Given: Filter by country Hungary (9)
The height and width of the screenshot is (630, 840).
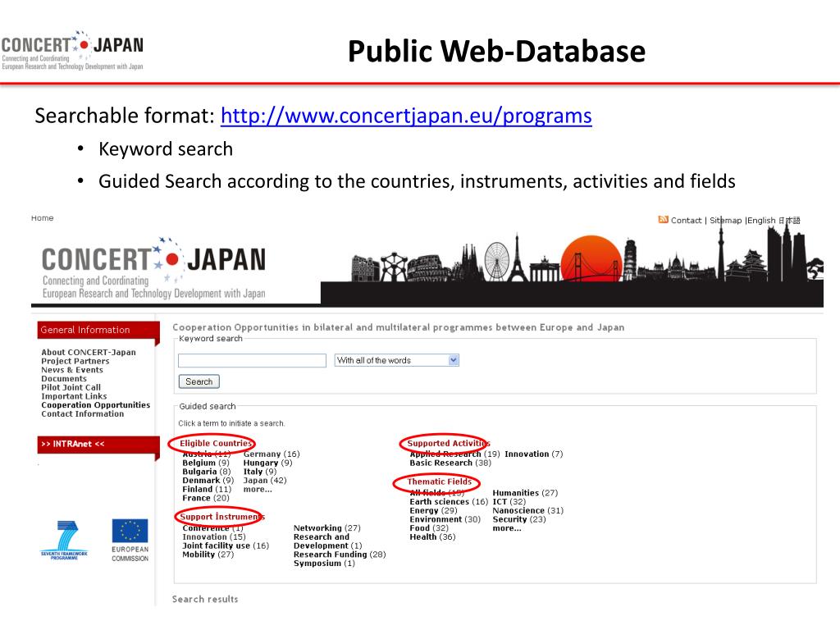Looking at the screenshot, I should [268, 463].
